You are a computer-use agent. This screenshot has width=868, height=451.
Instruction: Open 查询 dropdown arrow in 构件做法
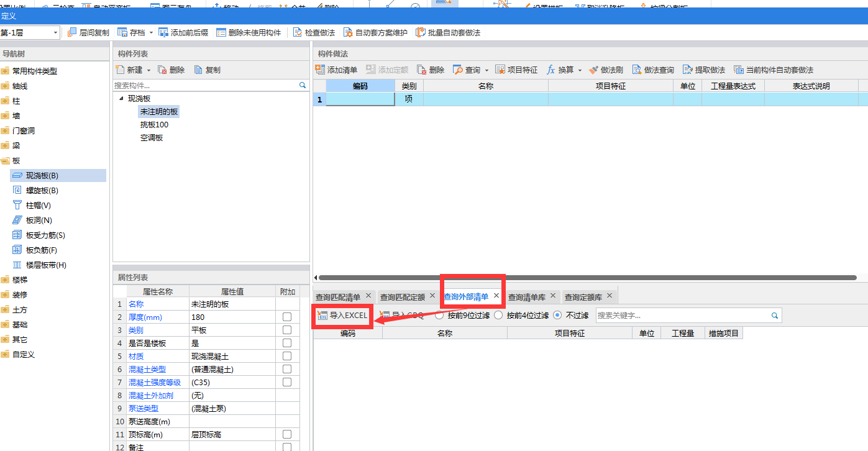(x=487, y=70)
